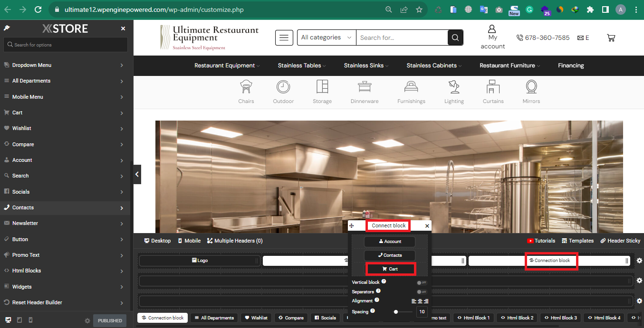Expand the Promo Text section chevron
The width and height of the screenshot is (644, 328).
122,255
